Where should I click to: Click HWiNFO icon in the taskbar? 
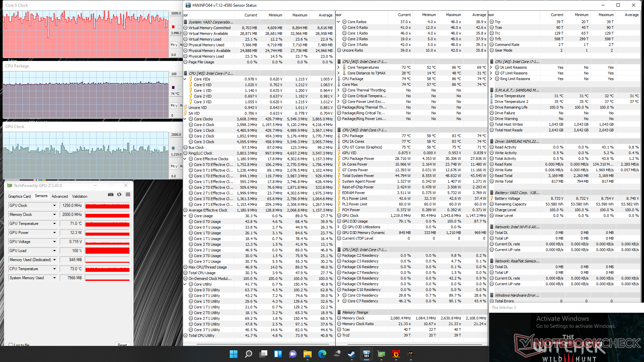click(366, 354)
